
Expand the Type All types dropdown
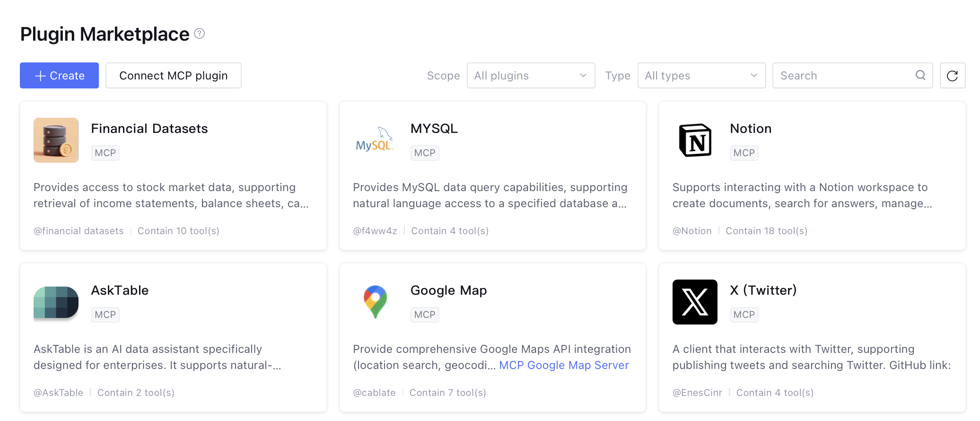click(701, 76)
